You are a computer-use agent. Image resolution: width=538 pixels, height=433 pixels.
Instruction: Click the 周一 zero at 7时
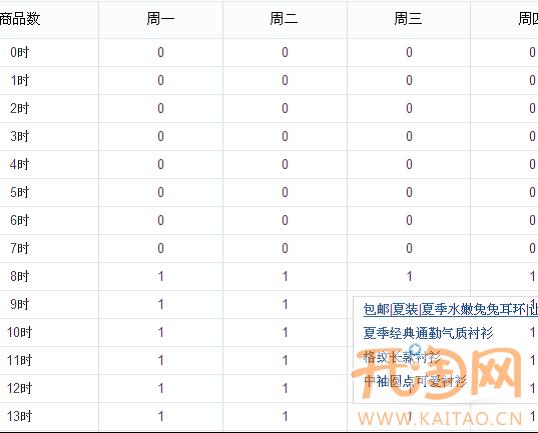tap(161, 248)
